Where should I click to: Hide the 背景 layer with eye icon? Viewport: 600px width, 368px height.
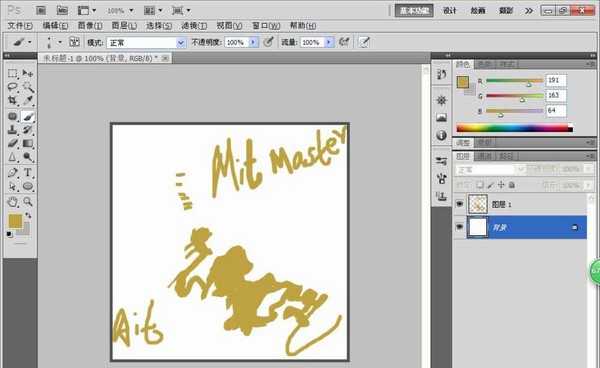point(460,227)
